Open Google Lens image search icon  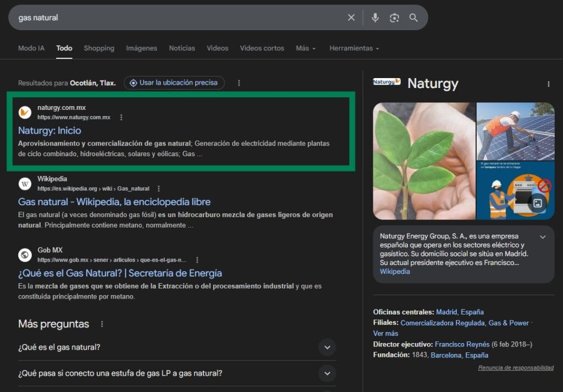394,18
